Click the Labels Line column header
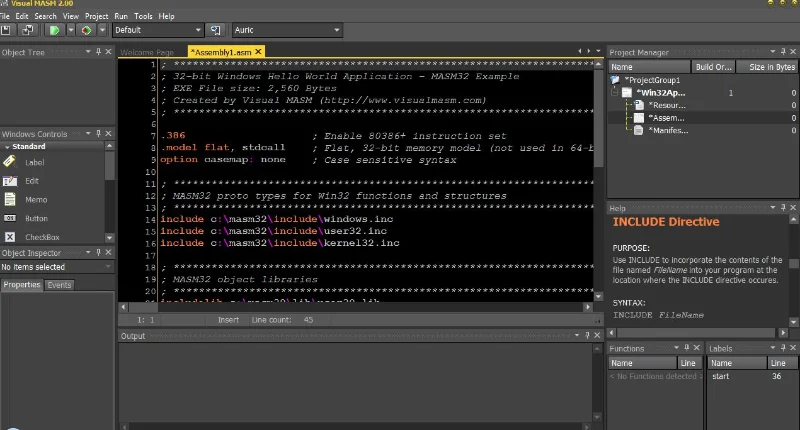The width and height of the screenshot is (800, 430). 783,363
